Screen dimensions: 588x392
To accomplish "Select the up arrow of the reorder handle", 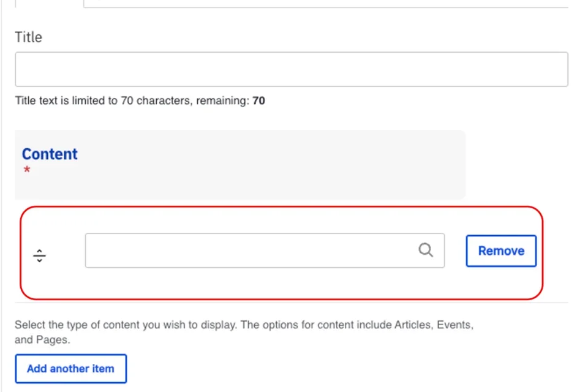I will tap(39, 251).
